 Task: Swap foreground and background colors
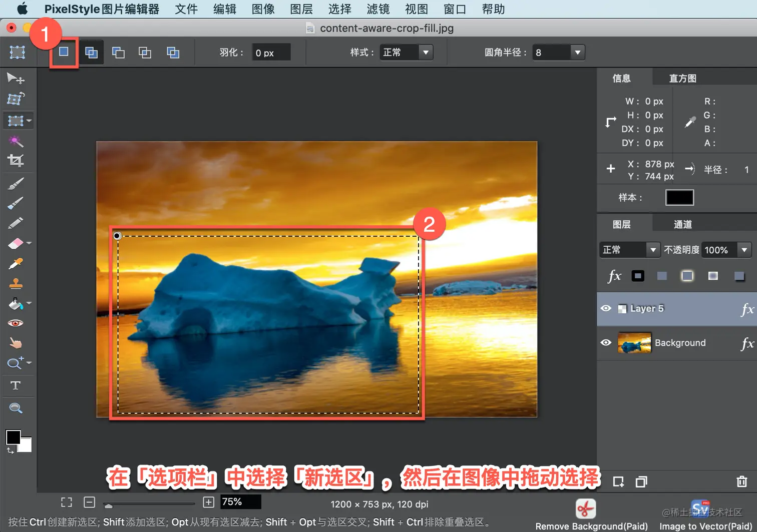[x=10, y=451]
